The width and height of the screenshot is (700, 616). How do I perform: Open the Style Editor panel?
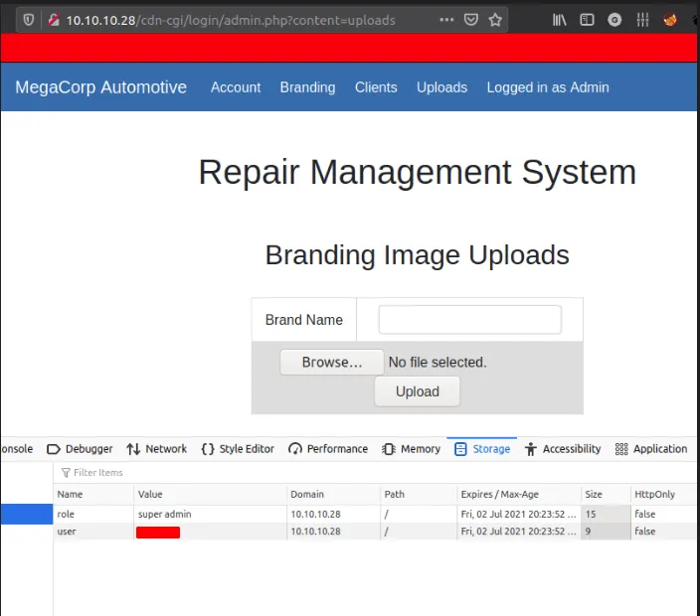coord(238,449)
